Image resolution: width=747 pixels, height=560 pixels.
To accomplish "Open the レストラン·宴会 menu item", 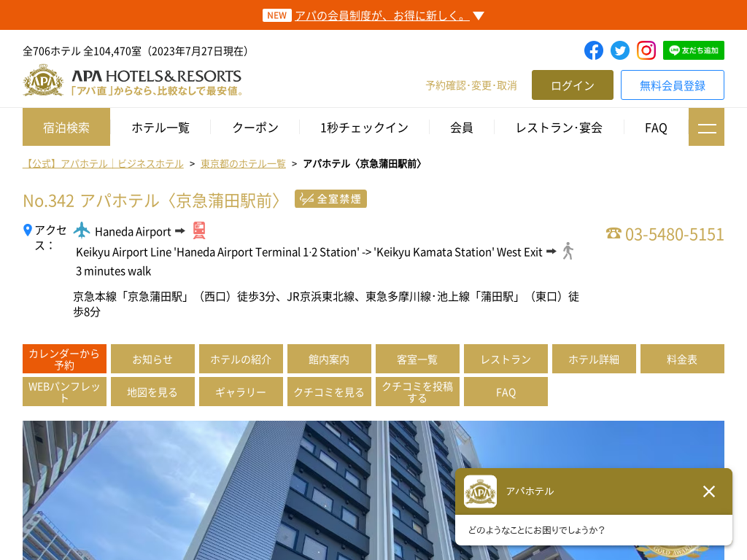I will coord(560,128).
